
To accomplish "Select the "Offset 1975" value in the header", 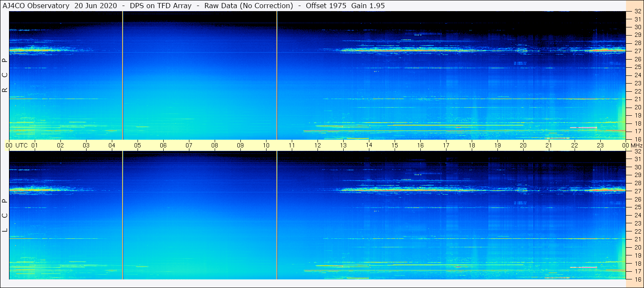I will coord(326,6).
